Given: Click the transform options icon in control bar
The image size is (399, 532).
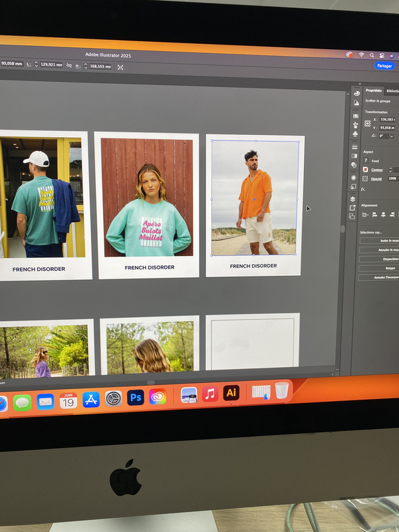Looking at the screenshot, I should click(x=120, y=66).
